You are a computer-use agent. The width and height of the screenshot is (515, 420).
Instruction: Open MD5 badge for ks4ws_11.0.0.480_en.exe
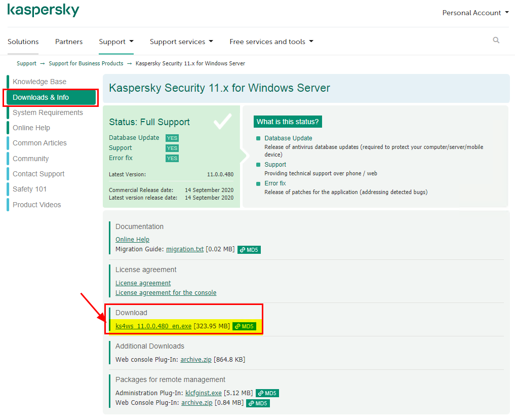pyautogui.click(x=245, y=326)
